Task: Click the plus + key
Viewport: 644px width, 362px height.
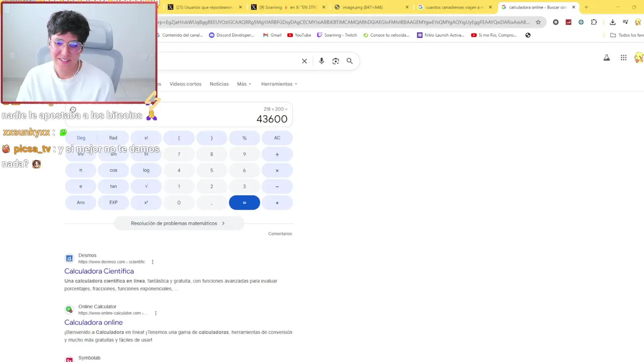Action: 277,203
